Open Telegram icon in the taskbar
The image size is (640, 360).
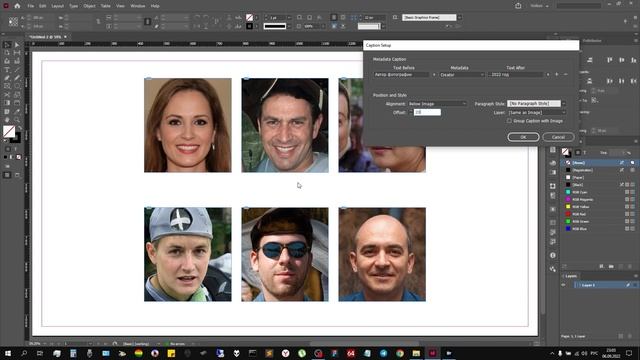(383, 353)
